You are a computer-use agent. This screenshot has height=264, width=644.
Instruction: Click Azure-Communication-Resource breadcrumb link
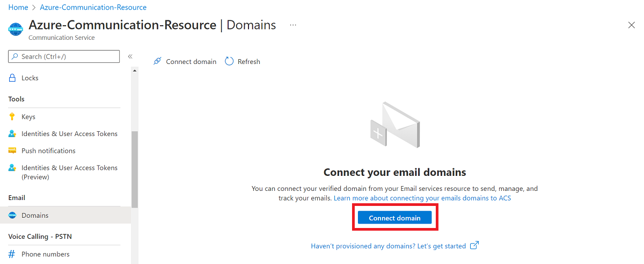[x=93, y=8]
